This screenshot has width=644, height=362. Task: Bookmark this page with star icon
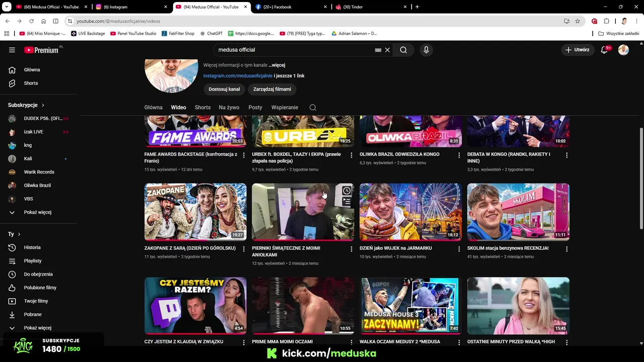(x=578, y=21)
